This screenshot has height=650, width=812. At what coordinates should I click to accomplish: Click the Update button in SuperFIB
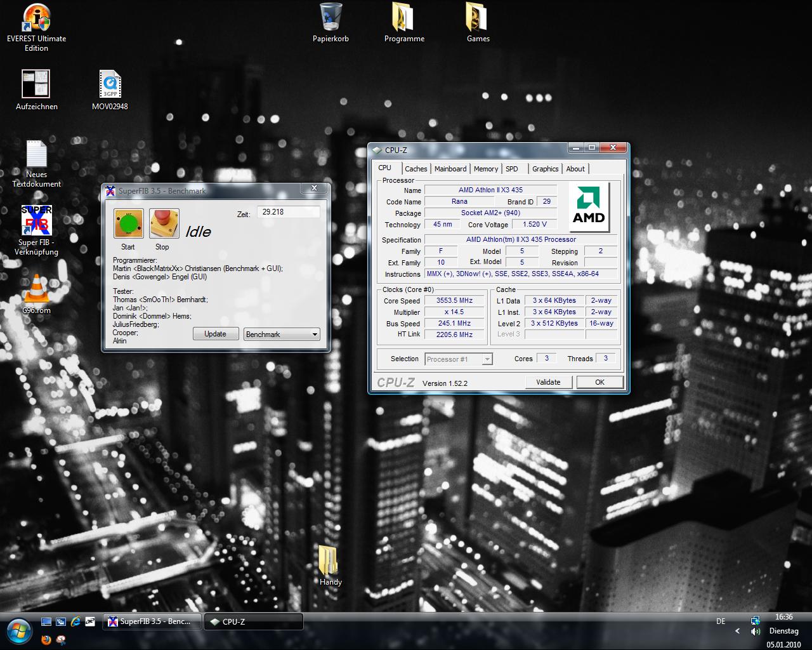pyautogui.click(x=215, y=334)
